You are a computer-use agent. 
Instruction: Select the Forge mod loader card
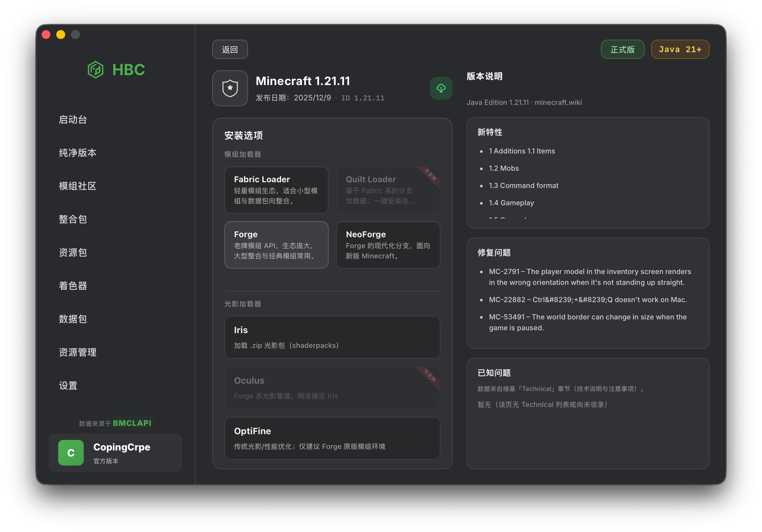[276, 245]
